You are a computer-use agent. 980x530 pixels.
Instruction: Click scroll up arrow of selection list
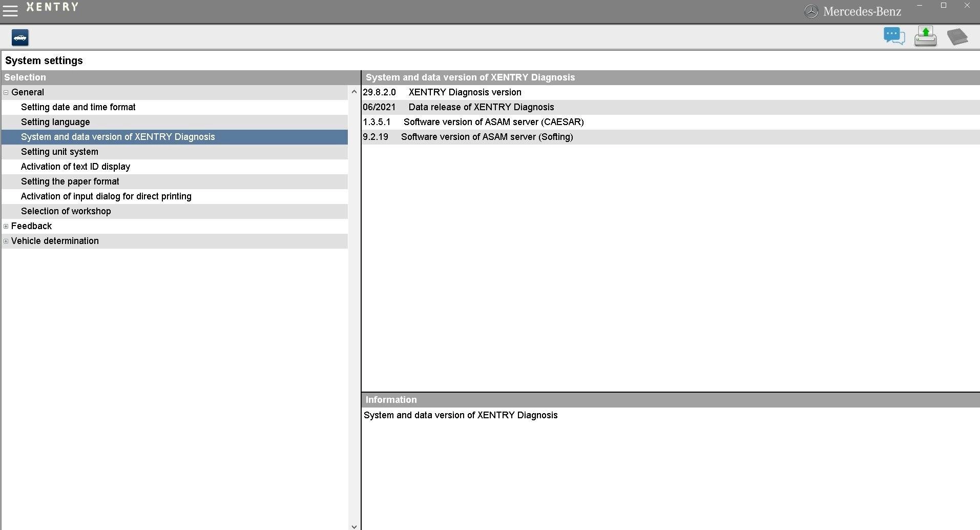pos(354,92)
